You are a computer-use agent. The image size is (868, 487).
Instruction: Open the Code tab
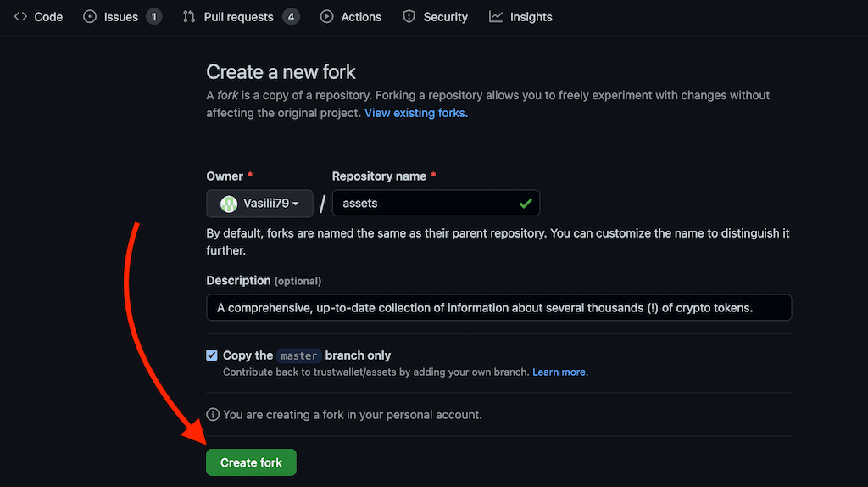point(38,17)
